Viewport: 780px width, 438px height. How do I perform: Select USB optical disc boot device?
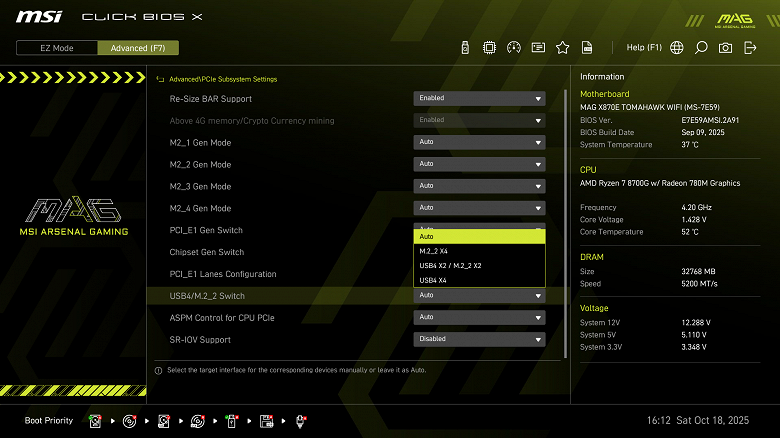(x=197, y=421)
